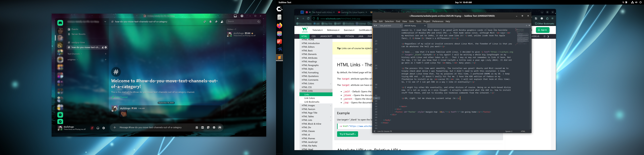644x155 pixels.
Task: Toggle the member list visibility
Action: (x=222, y=22)
